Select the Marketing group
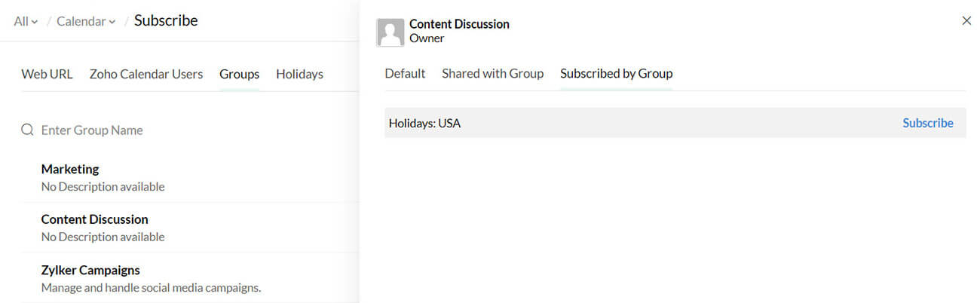The height and width of the screenshot is (303, 980). tap(70, 169)
